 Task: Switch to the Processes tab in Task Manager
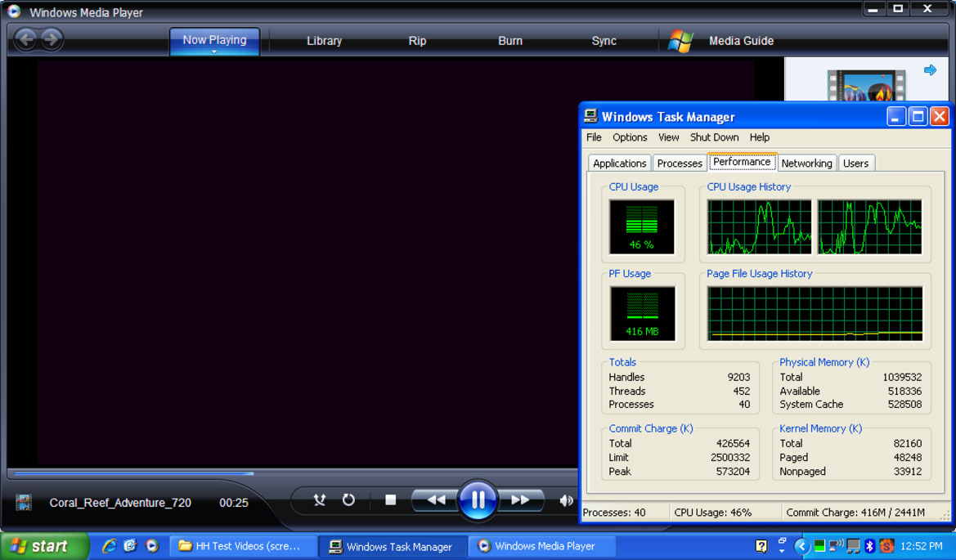680,164
